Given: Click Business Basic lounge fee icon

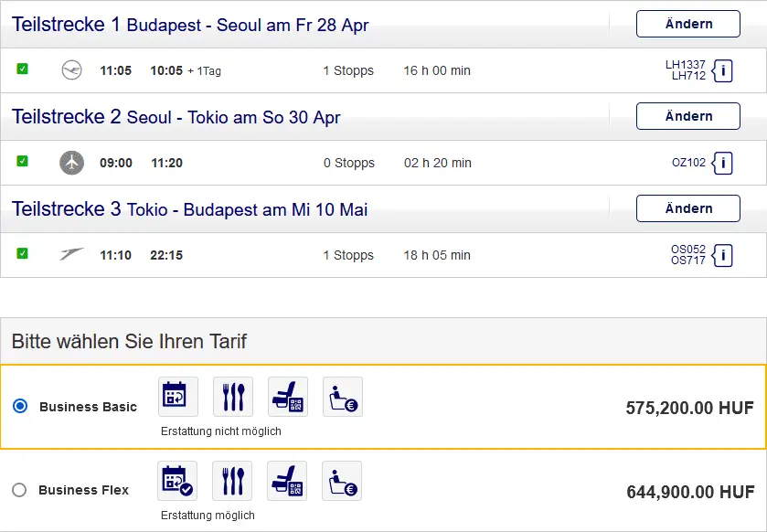Looking at the screenshot, I should pyautogui.click(x=343, y=397).
